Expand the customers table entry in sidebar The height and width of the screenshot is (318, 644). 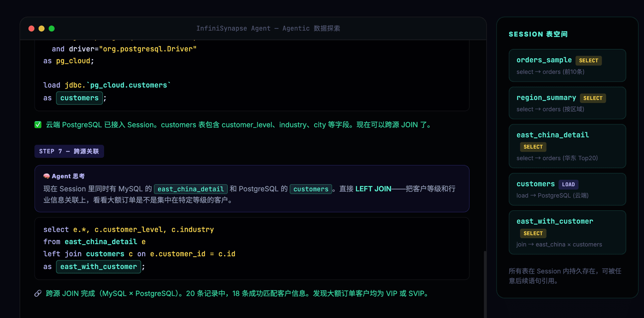tap(567, 189)
